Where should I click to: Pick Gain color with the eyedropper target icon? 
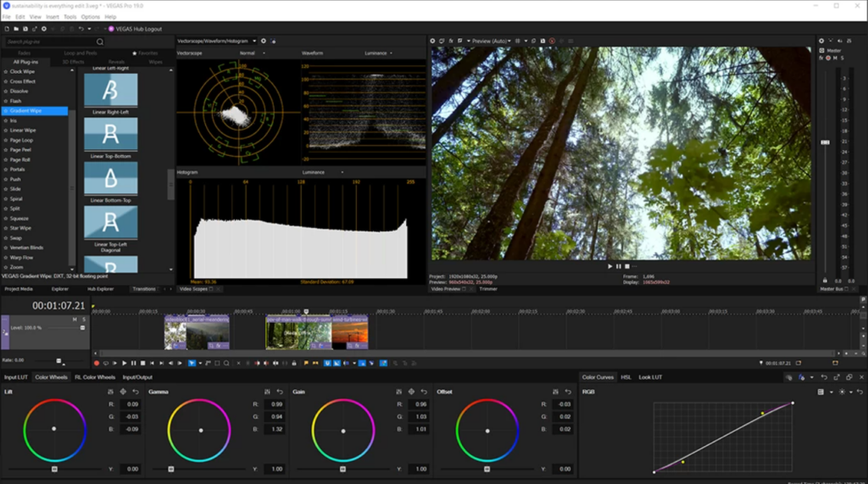tap(411, 392)
